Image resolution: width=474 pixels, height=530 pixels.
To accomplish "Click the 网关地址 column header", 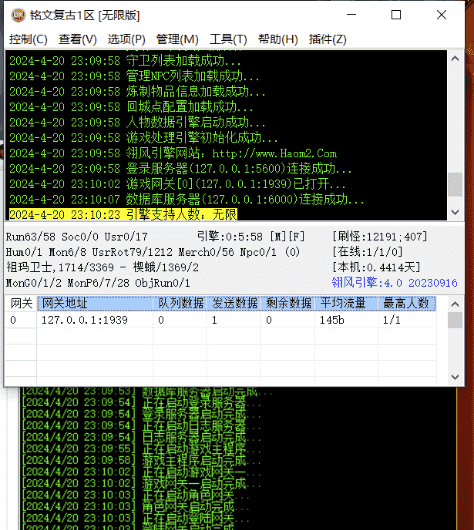I will [x=95, y=303].
